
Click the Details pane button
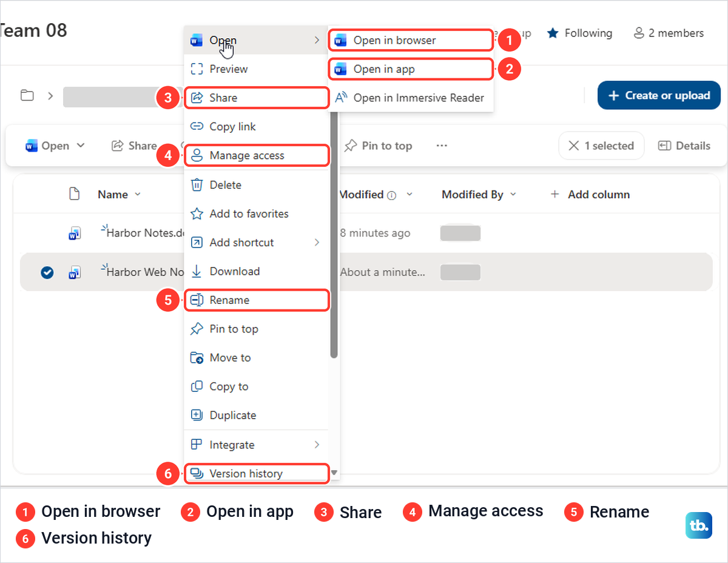coord(684,146)
